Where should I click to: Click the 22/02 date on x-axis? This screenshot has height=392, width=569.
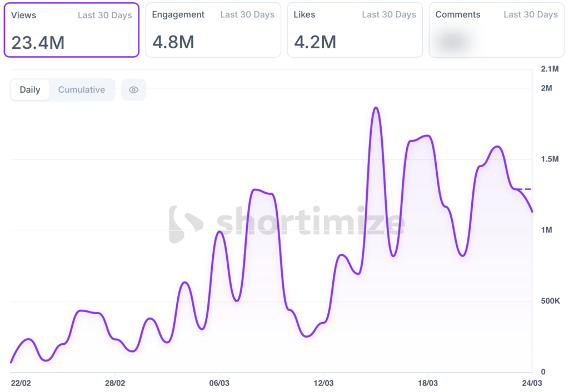coord(21,383)
